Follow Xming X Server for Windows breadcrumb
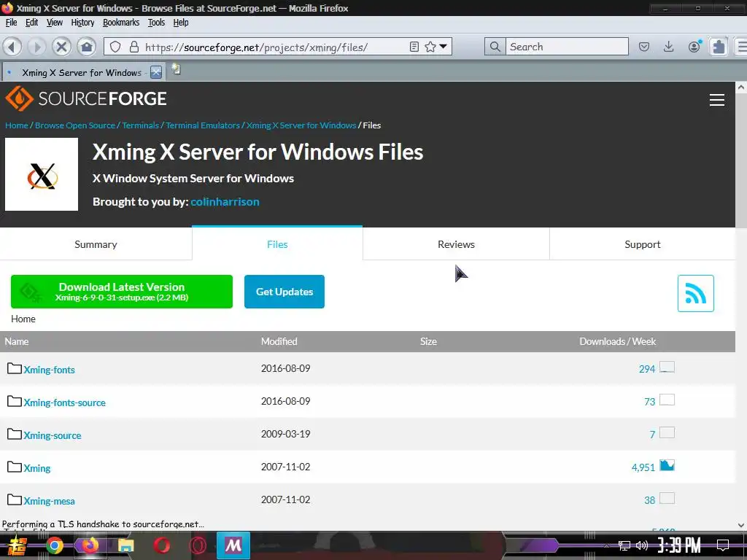The height and width of the screenshot is (560, 747). click(301, 125)
